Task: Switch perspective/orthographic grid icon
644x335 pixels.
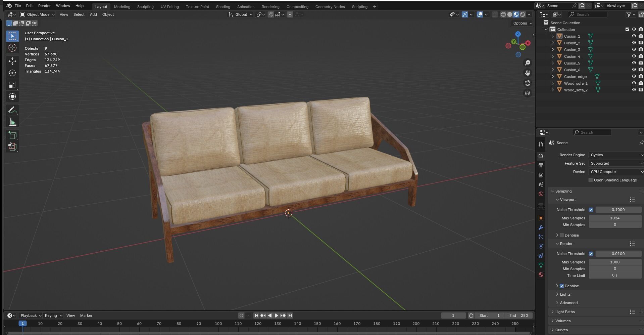Action: tap(528, 93)
